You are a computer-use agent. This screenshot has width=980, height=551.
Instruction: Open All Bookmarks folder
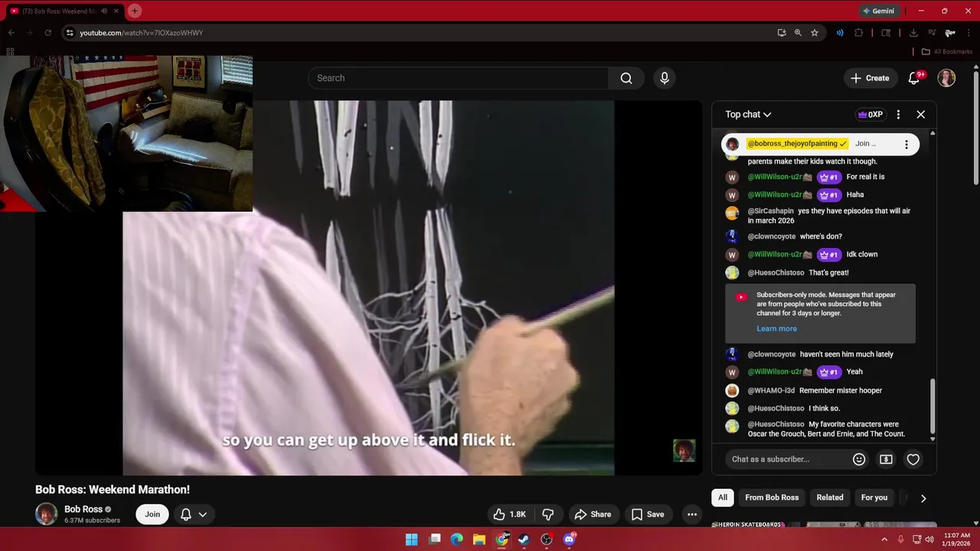[947, 51]
